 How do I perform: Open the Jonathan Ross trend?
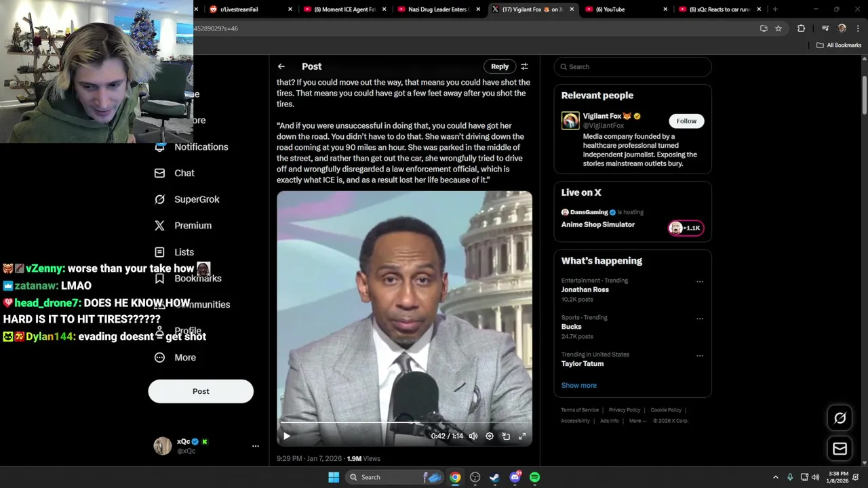coord(585,289)
